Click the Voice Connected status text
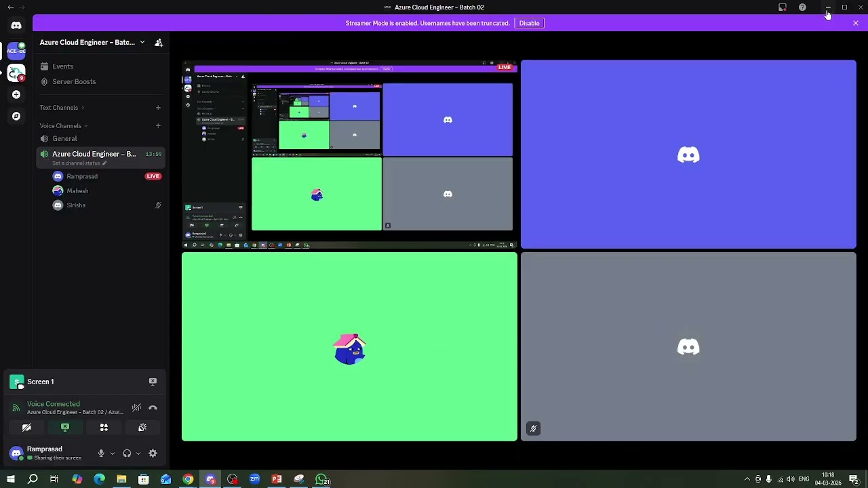Viewport: 868px width, 488px height. click(x=54, y=404)
